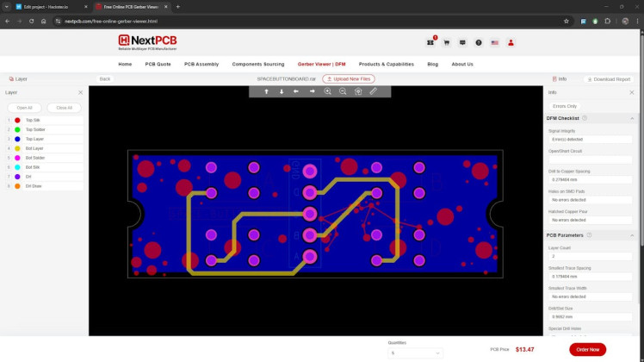Image resolution: width=644 pixels, height=362 pixels.
Task: Click the Order Now button
Action: (587, 349)
